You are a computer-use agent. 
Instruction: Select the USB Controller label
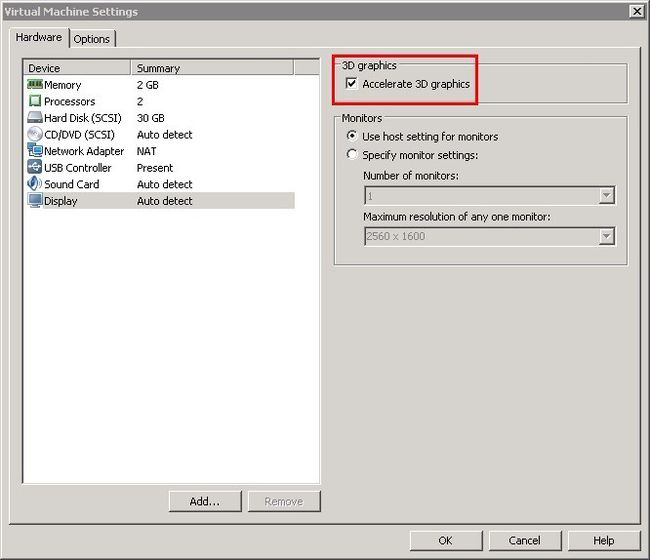click(x=78, y=168)
